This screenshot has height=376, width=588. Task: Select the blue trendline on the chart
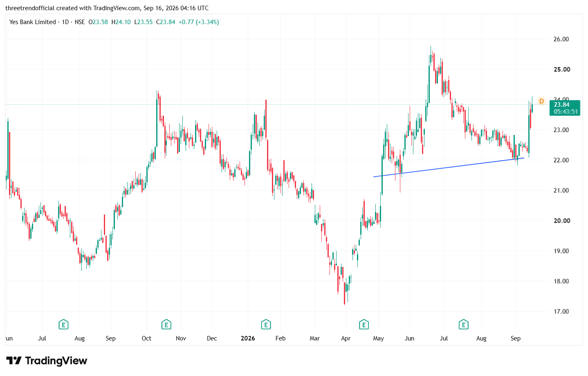pos(449,167)
